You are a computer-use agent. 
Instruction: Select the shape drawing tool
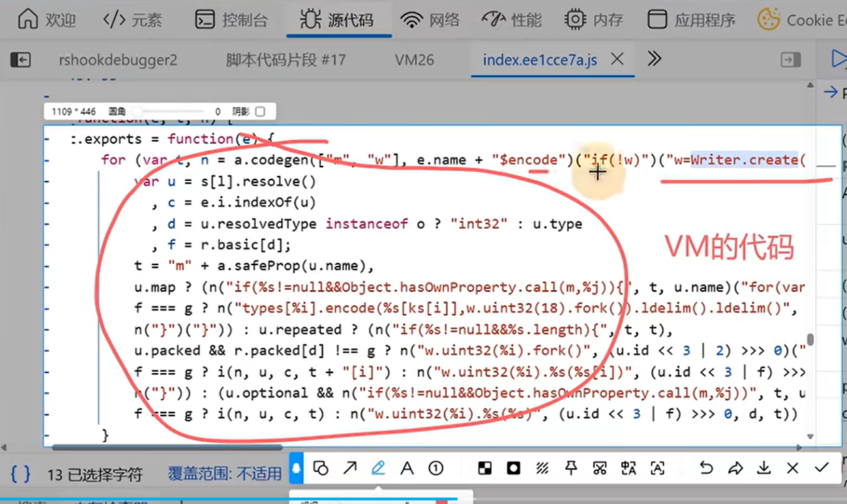click(321, 468)
